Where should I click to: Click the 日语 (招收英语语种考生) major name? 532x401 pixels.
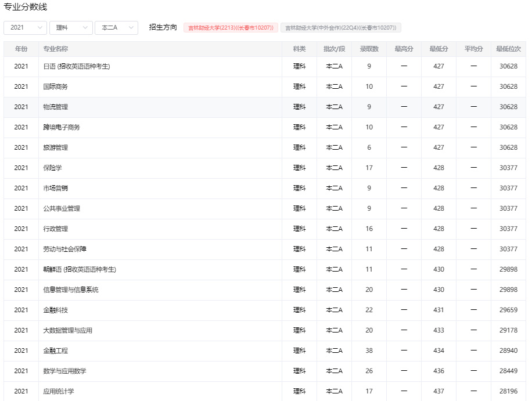pyautogui.click(x=77, y=67)
